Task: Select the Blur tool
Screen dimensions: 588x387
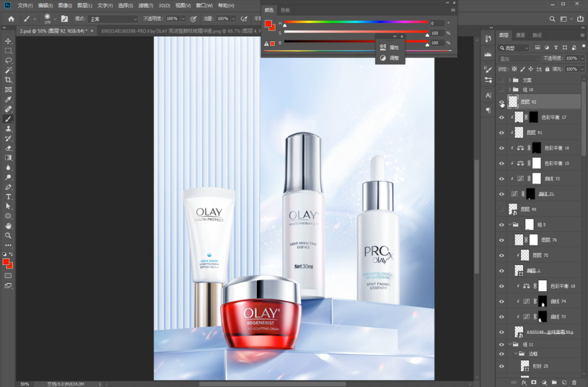Action: coord(8,168)
